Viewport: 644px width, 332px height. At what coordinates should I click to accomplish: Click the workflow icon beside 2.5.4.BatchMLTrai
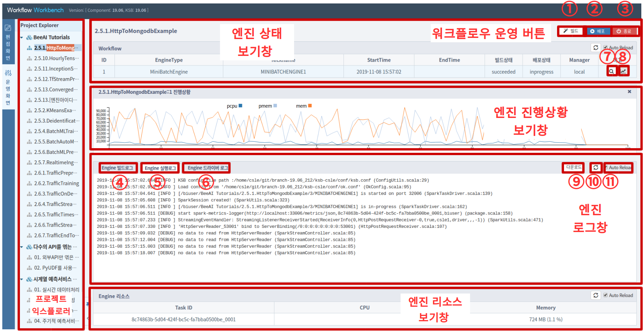click(x=29, y=131)
